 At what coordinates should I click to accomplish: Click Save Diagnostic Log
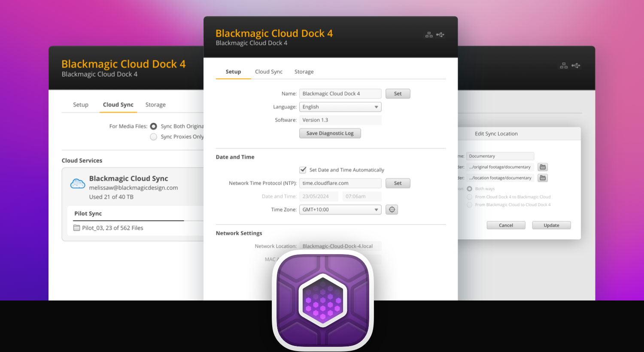330,133
